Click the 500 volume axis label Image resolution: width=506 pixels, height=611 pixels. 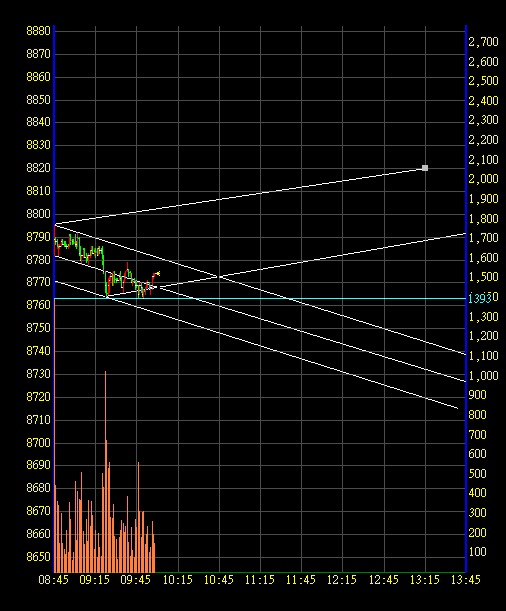(x=478, y=473)
